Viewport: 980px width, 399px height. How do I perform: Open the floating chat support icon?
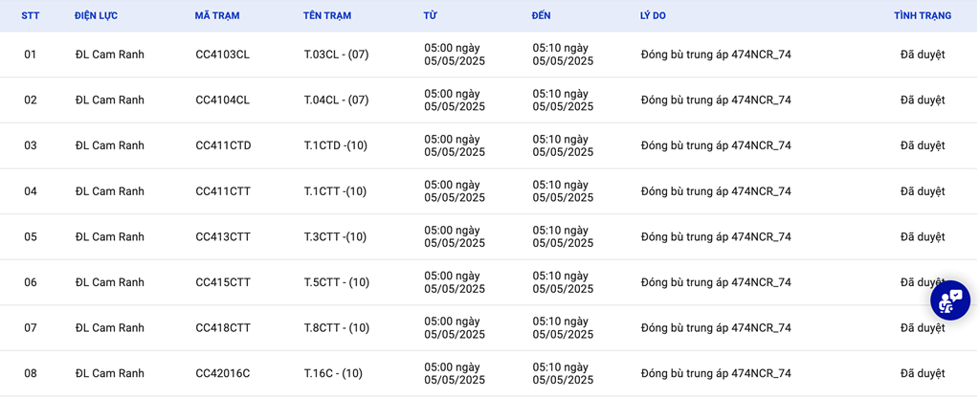(950, 300)
